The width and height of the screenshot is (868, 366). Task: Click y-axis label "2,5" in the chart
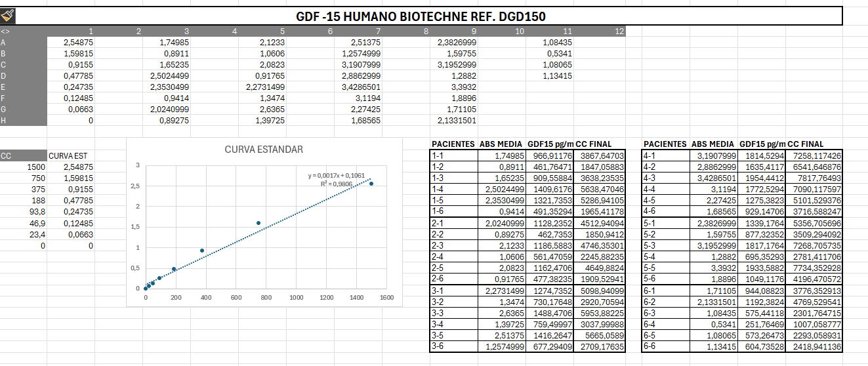click(x=136, y=186)
